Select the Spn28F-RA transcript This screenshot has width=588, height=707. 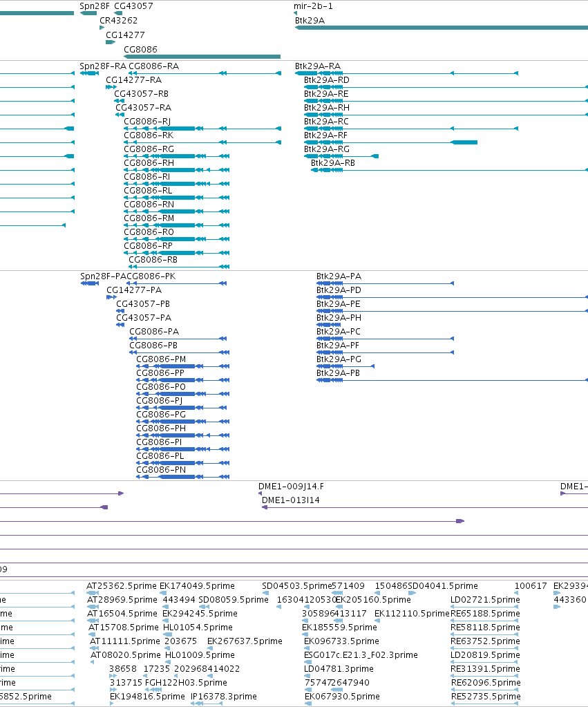click(x=89, y=73)
